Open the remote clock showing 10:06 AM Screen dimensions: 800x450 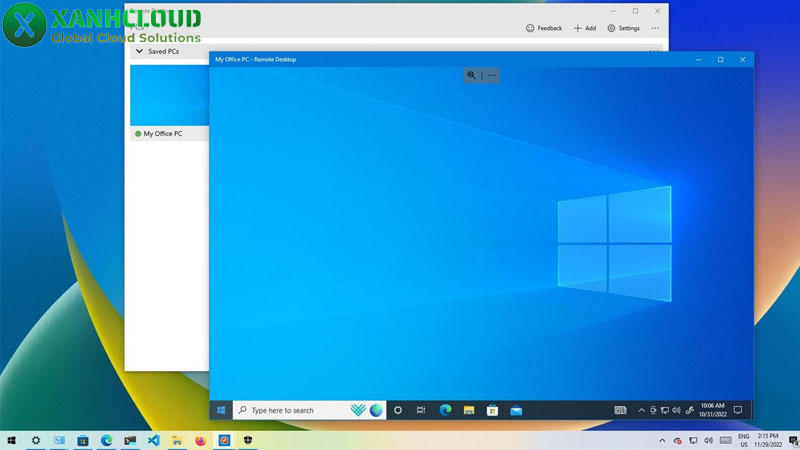[713, 410]
